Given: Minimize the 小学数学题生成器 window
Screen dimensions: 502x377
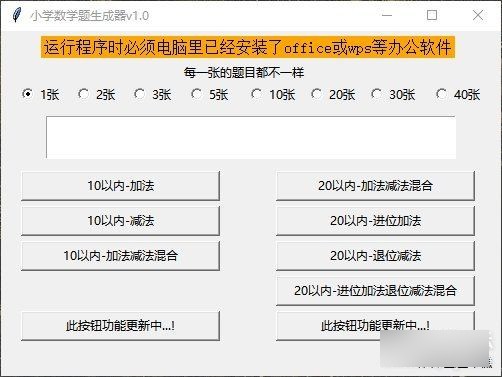Looking at the screenshot, I should (387, 15).
